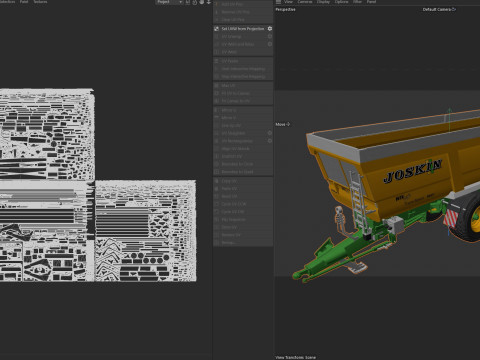The height and width of the screenshot is (360, 480).
Task: Select the Remap... command
Action: 243,243
